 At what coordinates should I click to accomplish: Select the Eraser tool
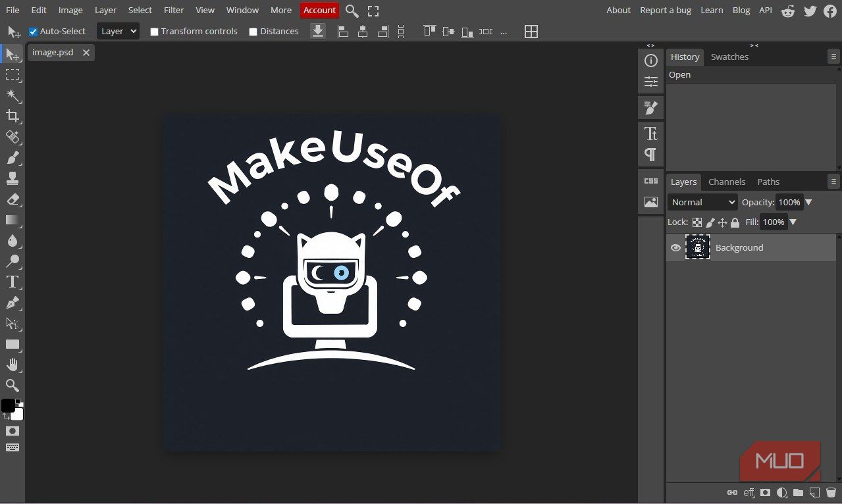[x=13, y=199]
